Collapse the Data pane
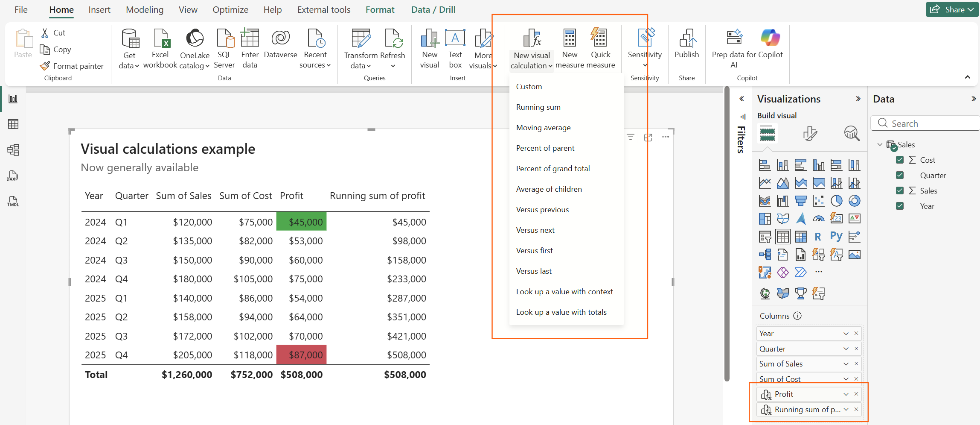Viewport: 980px width, 425px height. 974,99
